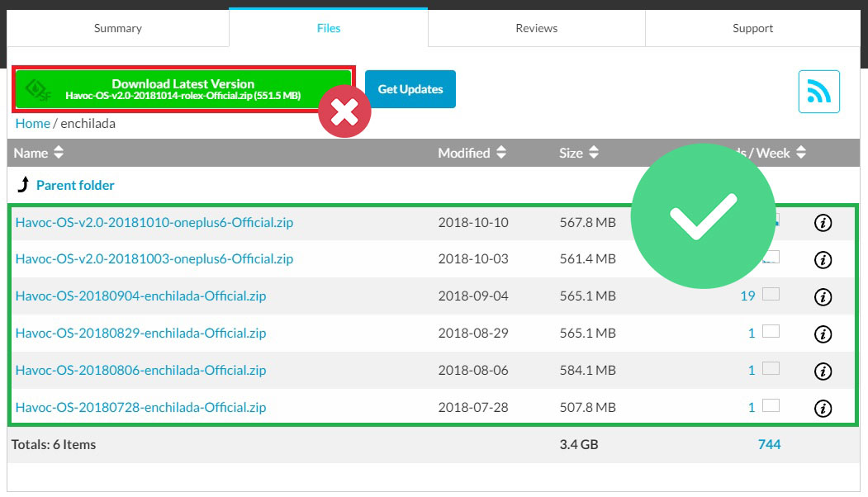Viewport: 868px width, 497px height.
Task: View info for Havoc-OS-20180806-enchilada file
Action: pos(823,371)
